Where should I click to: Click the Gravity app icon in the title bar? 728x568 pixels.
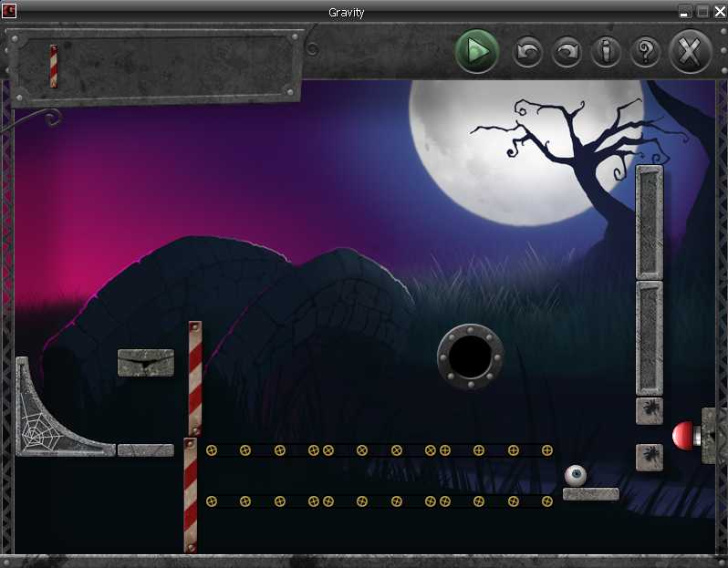coord(9,11)
